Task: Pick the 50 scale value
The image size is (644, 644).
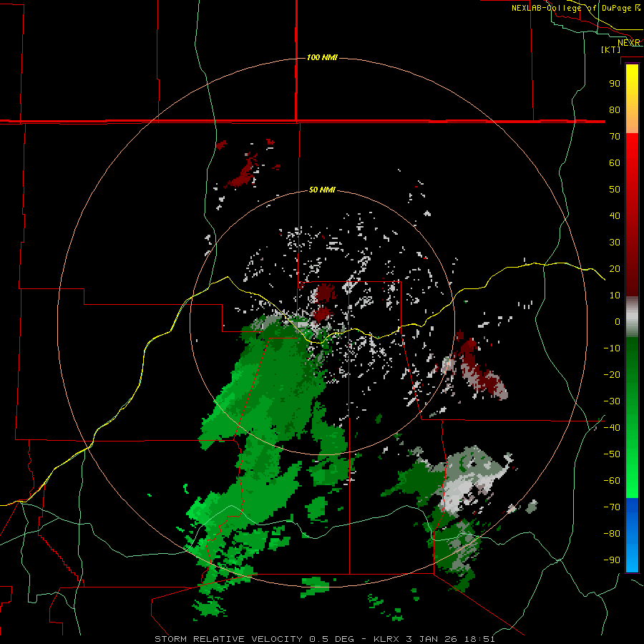Action: click(x=615, y=190)
